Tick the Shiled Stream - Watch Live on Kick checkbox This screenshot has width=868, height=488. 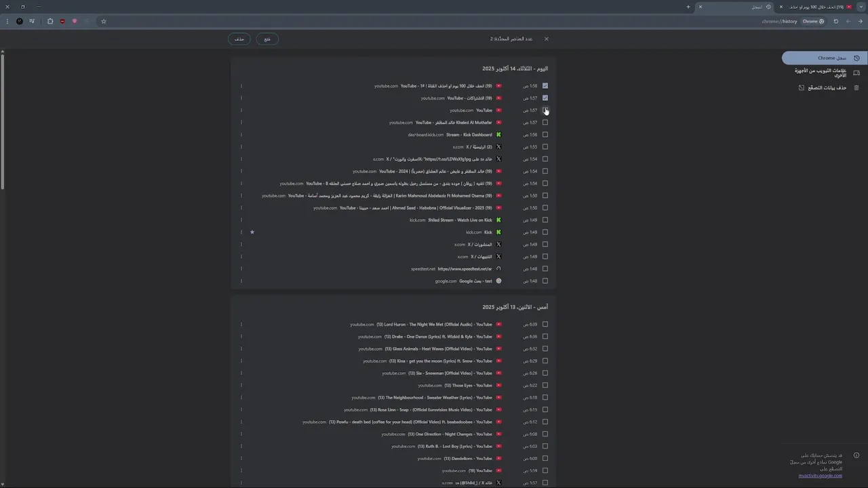coord(545,220)
